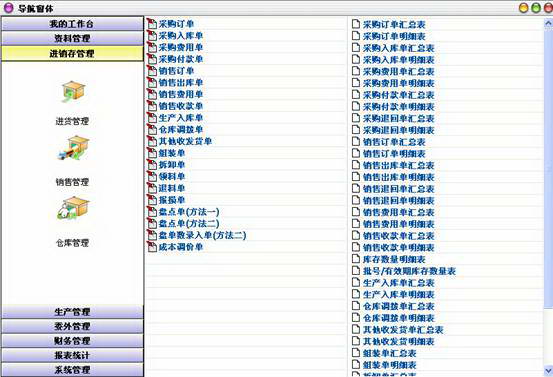Click the document icon beside 仓库调拨单
The image size is (553, 377).
click(x=152, y=129)
